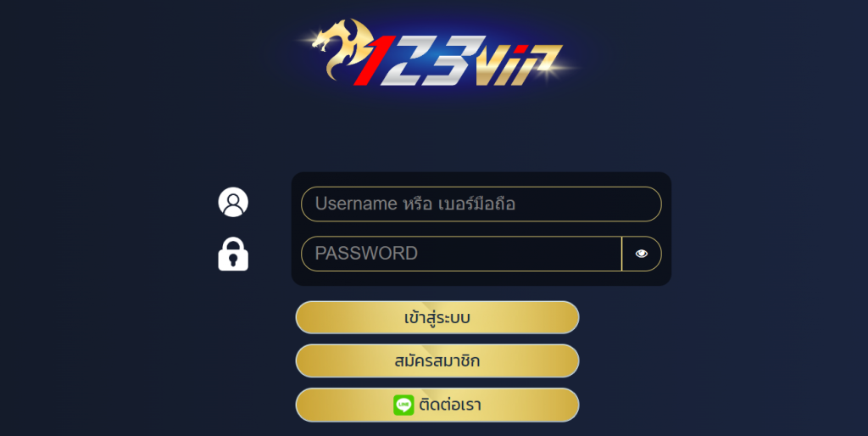Click the PASSWORD placeholder text
868x436 pixels.
[366, 253]
